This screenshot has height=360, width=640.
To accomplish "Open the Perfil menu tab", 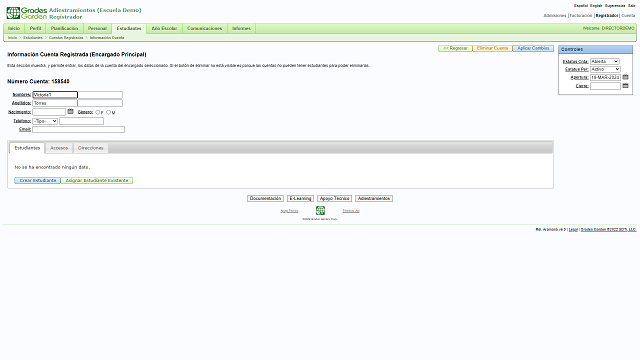I will coord(36,28).
